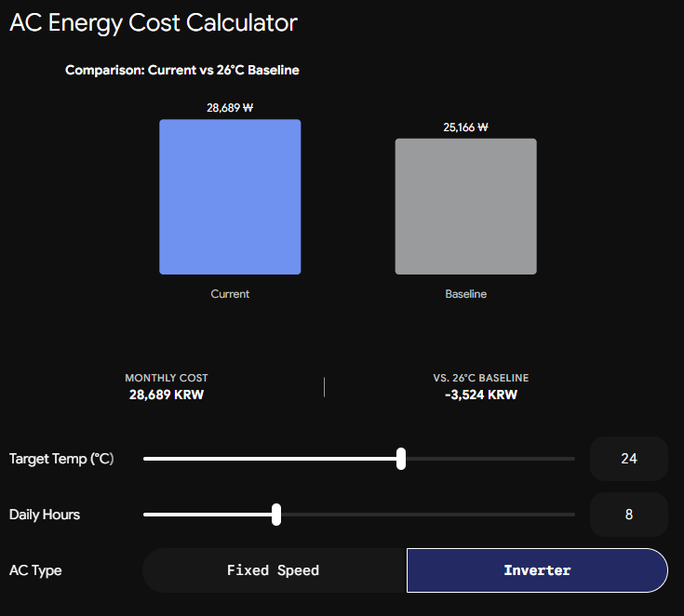Click the AC Type label

[x=35, y=570]
